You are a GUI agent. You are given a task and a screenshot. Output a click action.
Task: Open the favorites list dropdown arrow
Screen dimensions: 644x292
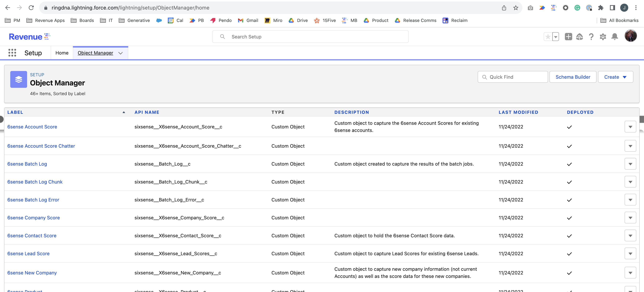click(556, 37)
